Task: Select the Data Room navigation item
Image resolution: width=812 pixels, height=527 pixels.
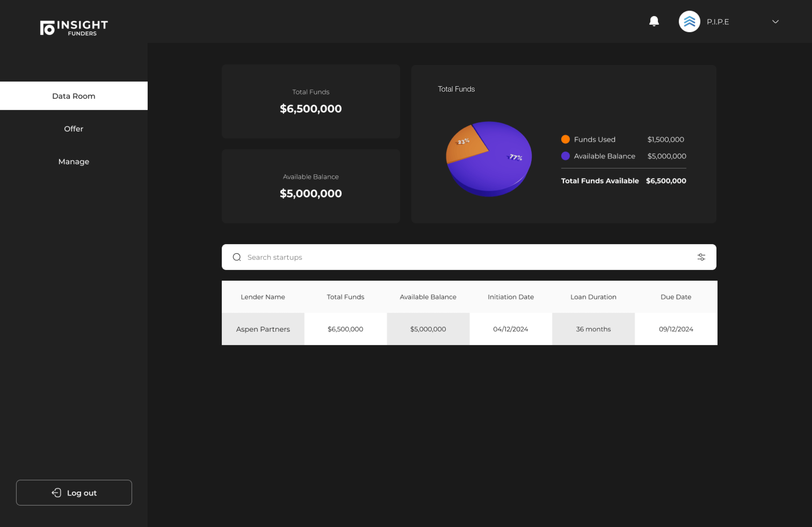Action: pyautogui.click(x=74, y=96)
